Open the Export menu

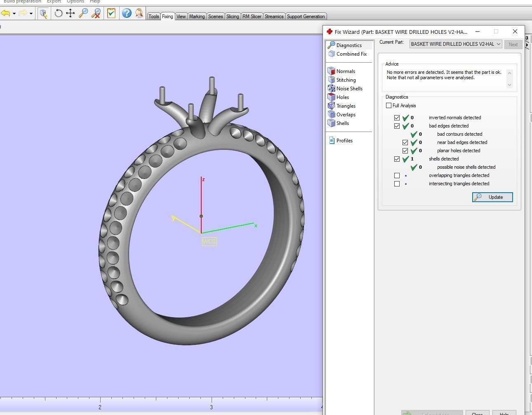(x=54, y=2)
